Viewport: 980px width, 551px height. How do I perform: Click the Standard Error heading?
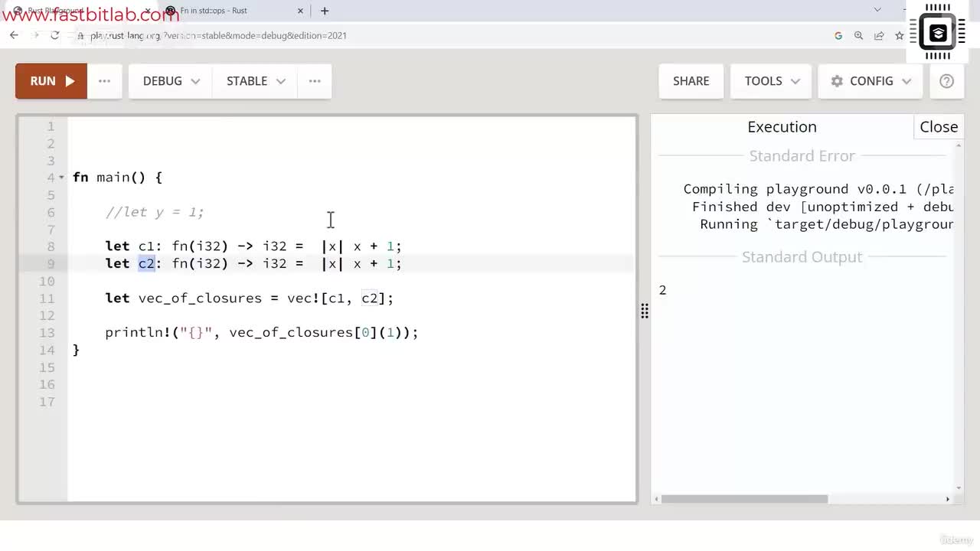(802, 156)
